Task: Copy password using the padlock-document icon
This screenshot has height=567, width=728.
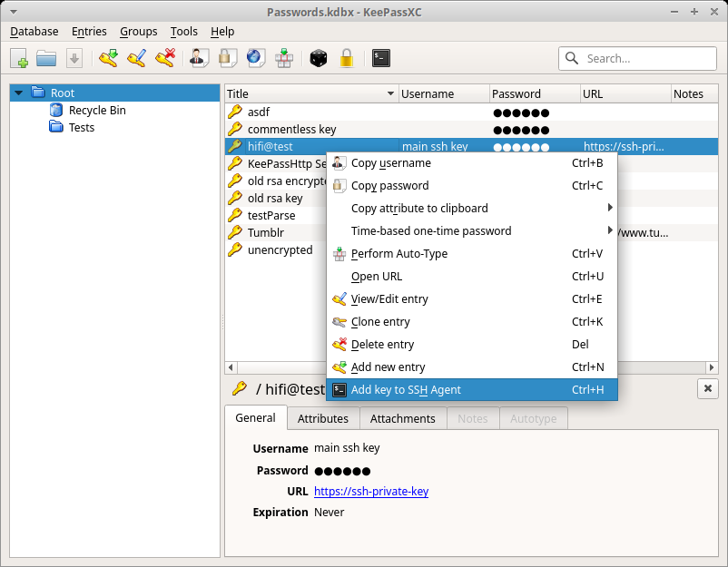Action: pyautogui.click(x=226, y=58)
